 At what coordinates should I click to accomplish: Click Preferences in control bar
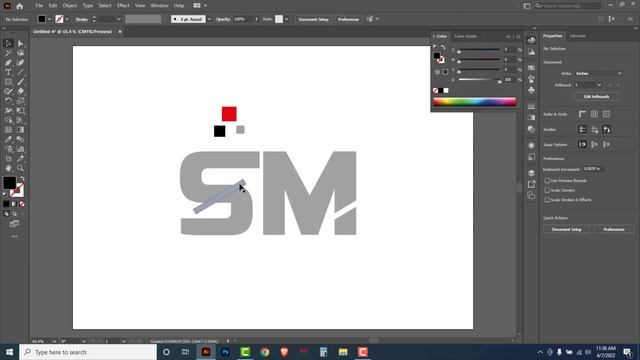pyautogui.click(x=348, y=19)
